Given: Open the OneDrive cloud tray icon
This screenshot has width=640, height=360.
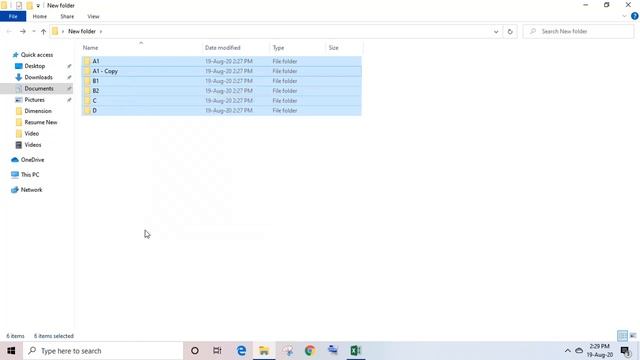Looking at the screenshot, I should pos(579,351).
